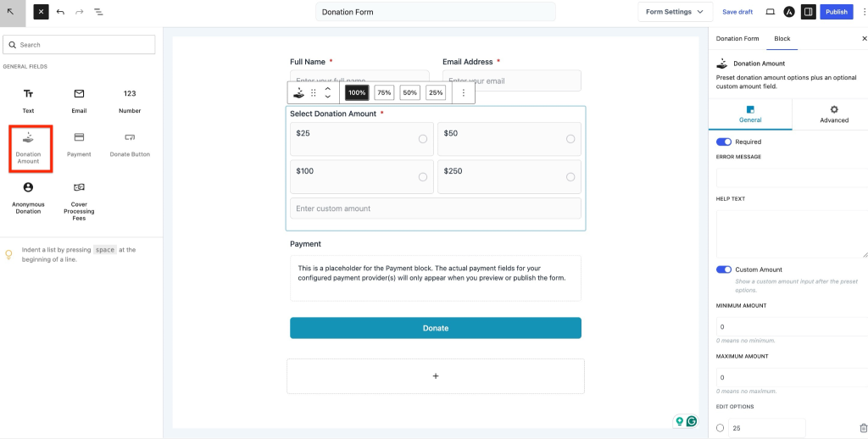Switch to the Donation Form sidebar tab

tap(737, 39)
